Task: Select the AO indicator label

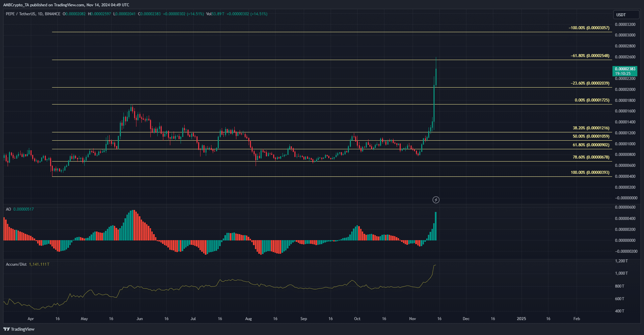Action: coord(8,209)
